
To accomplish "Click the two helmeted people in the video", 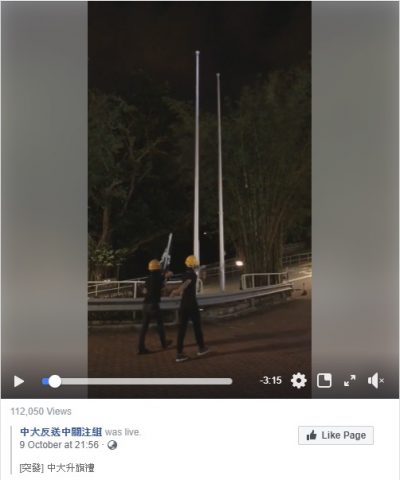I will 173,307.
